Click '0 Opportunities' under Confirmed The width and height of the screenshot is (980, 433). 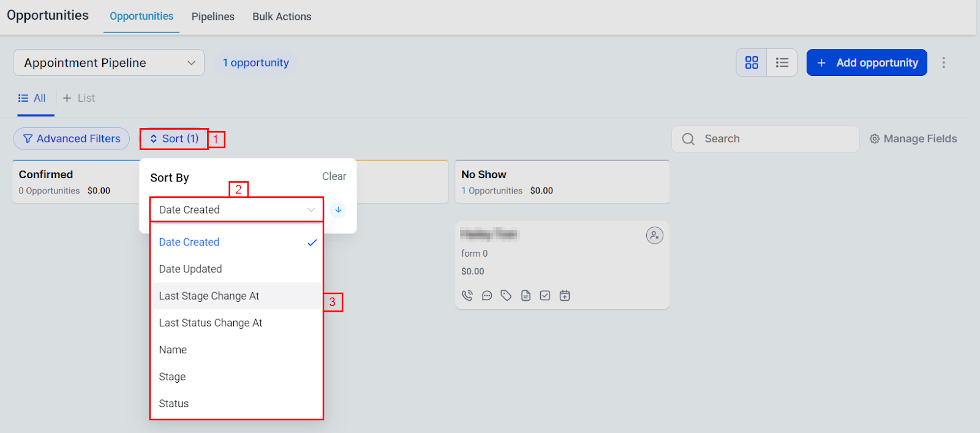pyautogui.click(x=49, y=190)
